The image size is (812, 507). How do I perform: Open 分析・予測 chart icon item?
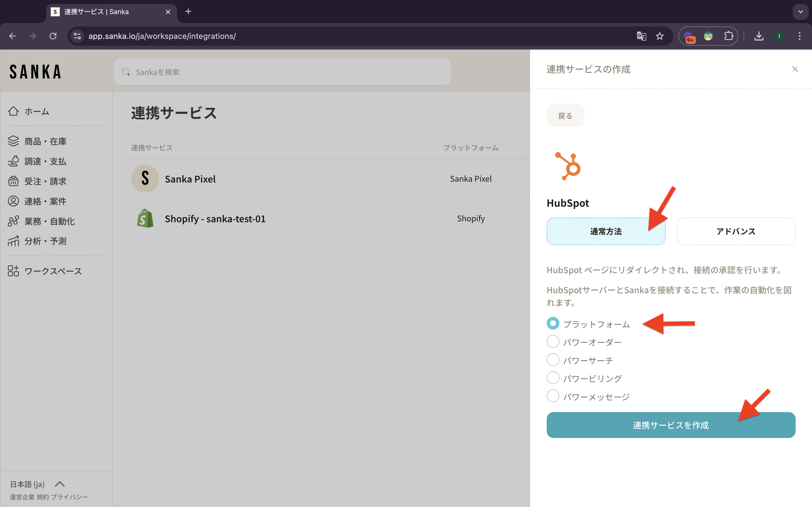[x=14, y=241]
